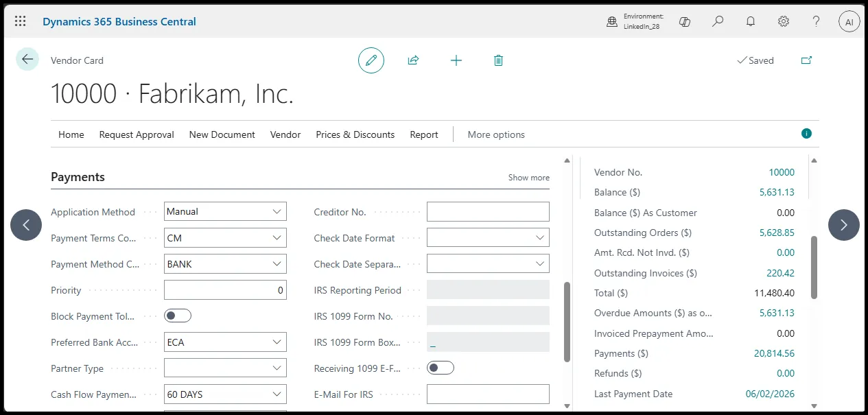Open the Prices & Discounts menu

coord(355,134)
